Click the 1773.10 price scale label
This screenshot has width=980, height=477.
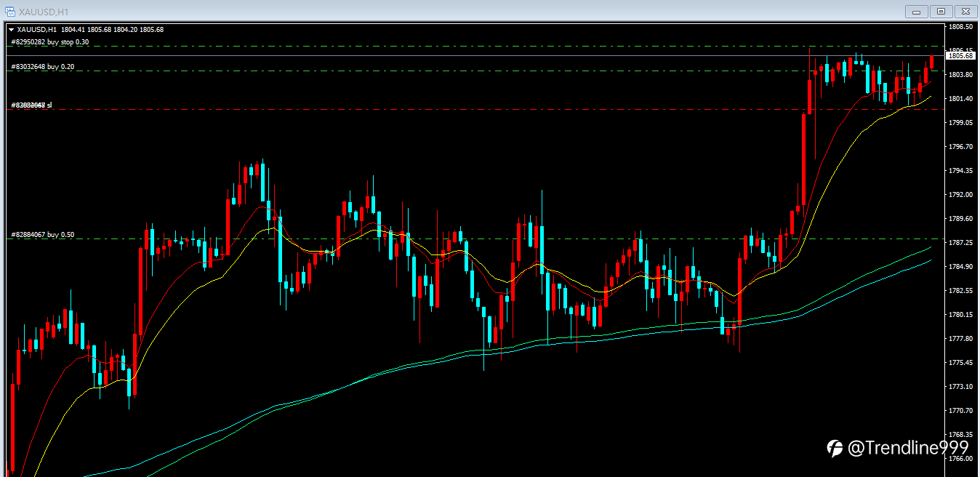tap(960, 387)
